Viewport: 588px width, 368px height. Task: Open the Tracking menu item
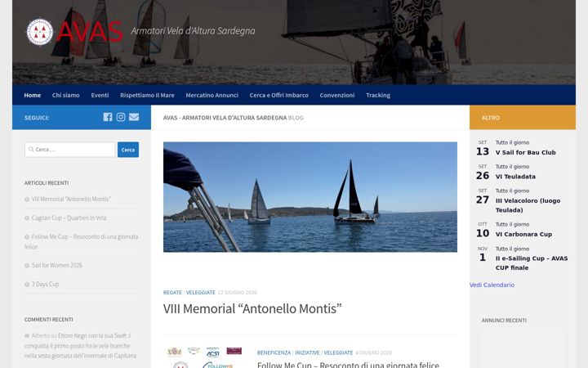click(378, 95)
